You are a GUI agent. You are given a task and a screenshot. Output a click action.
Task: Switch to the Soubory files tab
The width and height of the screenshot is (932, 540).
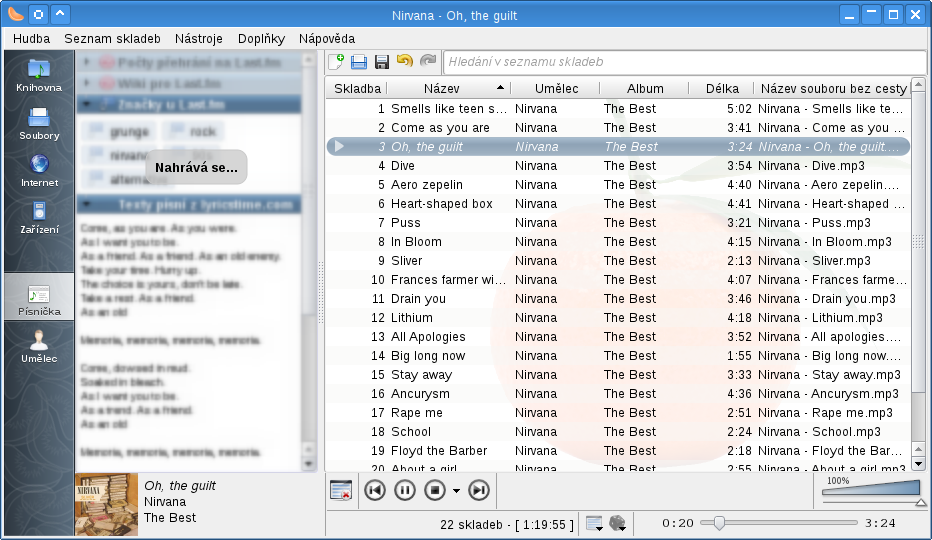pos(39,124)
